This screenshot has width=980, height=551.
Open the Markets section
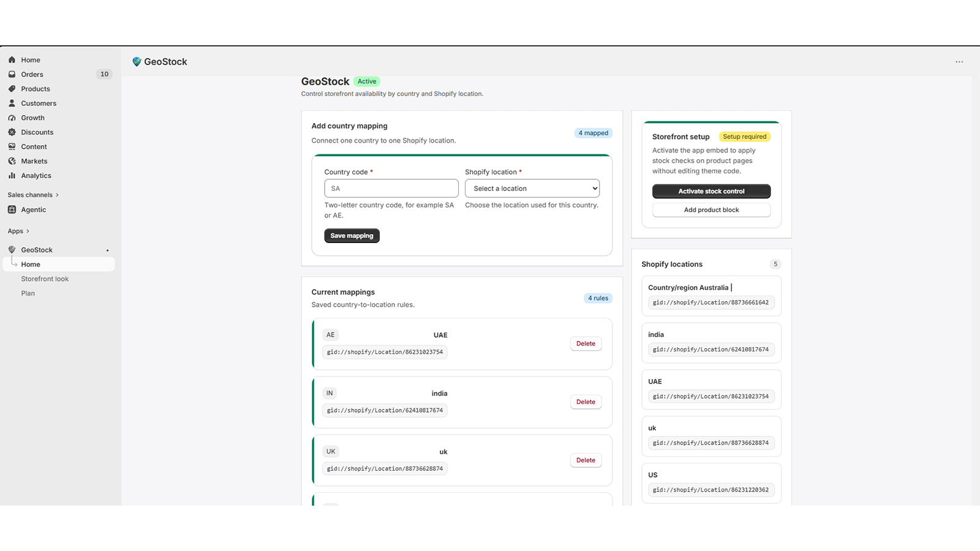pos(34,161)
